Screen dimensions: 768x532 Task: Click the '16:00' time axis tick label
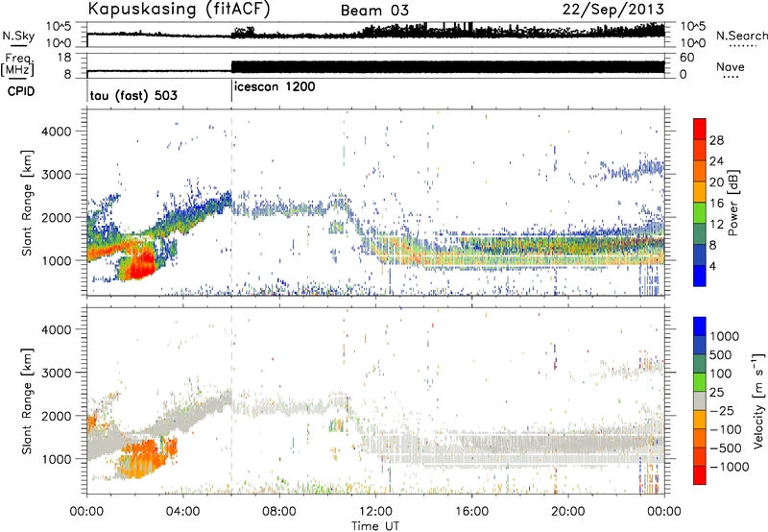click(471, 512)
